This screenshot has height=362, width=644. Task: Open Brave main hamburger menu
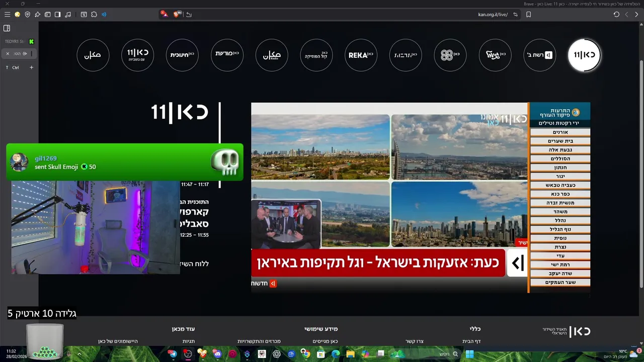tap(7, 15)
